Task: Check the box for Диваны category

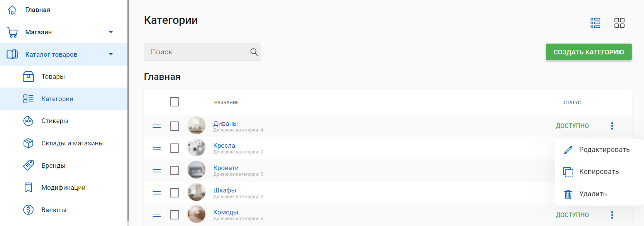Action: 175,126
